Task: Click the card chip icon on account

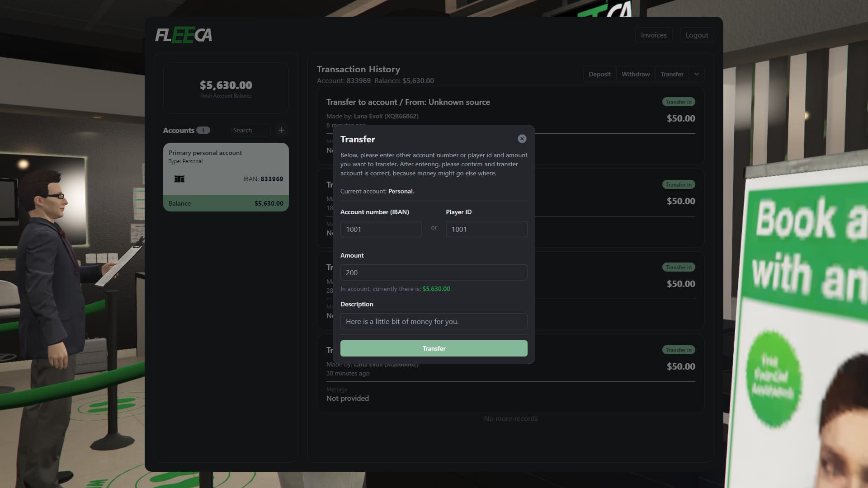Action: [179, 179]
